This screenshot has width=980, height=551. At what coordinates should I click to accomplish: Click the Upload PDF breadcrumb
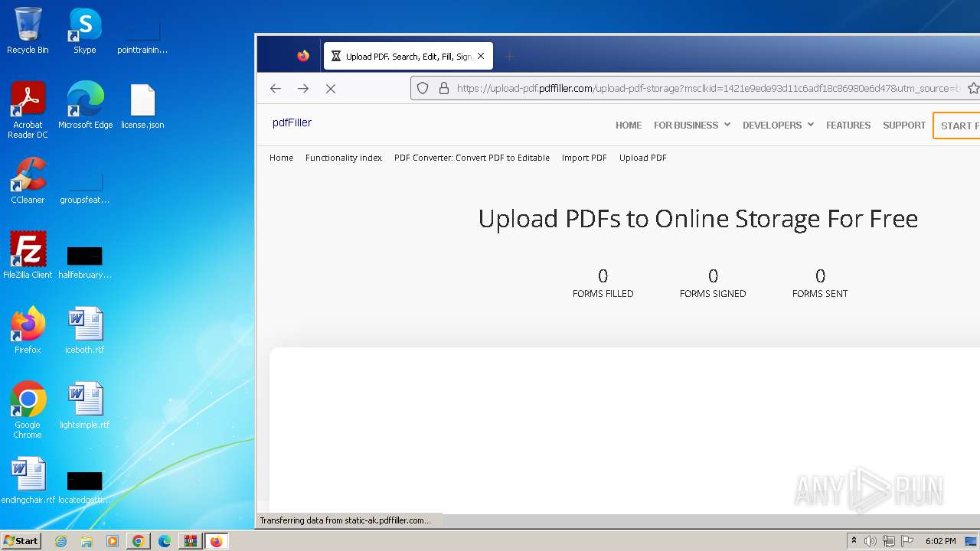click(643, 158)
